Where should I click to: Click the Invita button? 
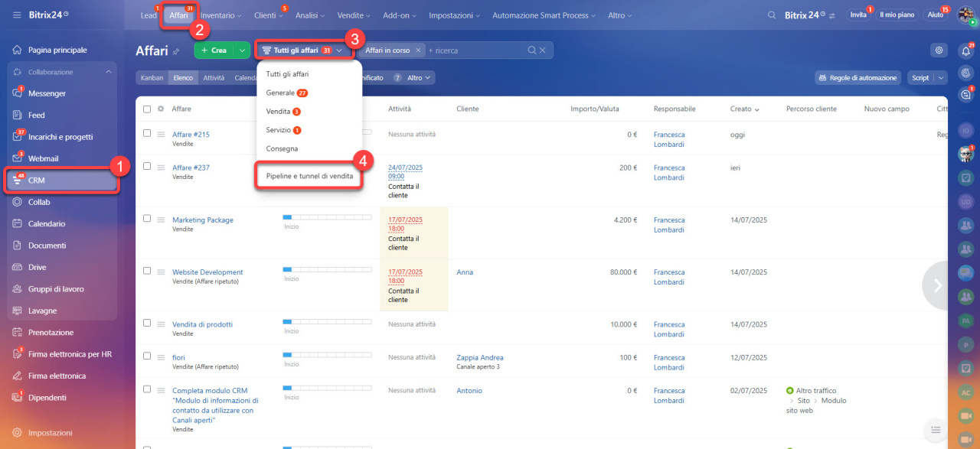pyautogui.click(x=857, y=15)
